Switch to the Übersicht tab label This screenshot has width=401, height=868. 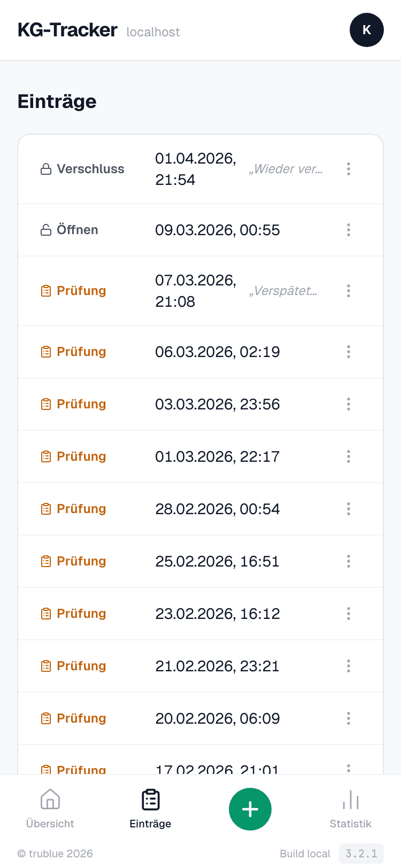coord(50,824)
